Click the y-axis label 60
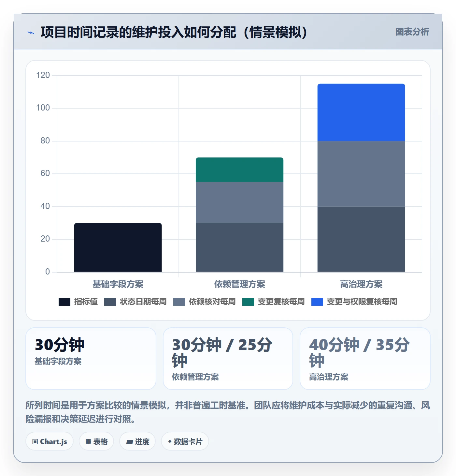This screenshot has width=456, height=476. [45, 173]
